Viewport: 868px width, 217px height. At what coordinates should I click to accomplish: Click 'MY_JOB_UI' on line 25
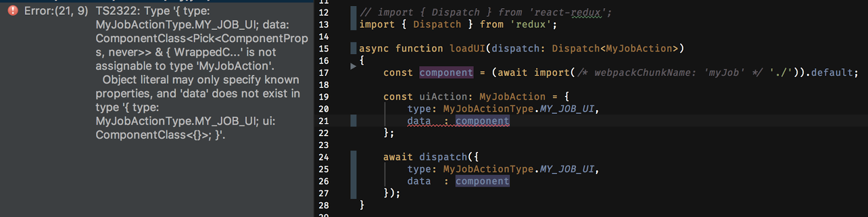pos(567,169)
